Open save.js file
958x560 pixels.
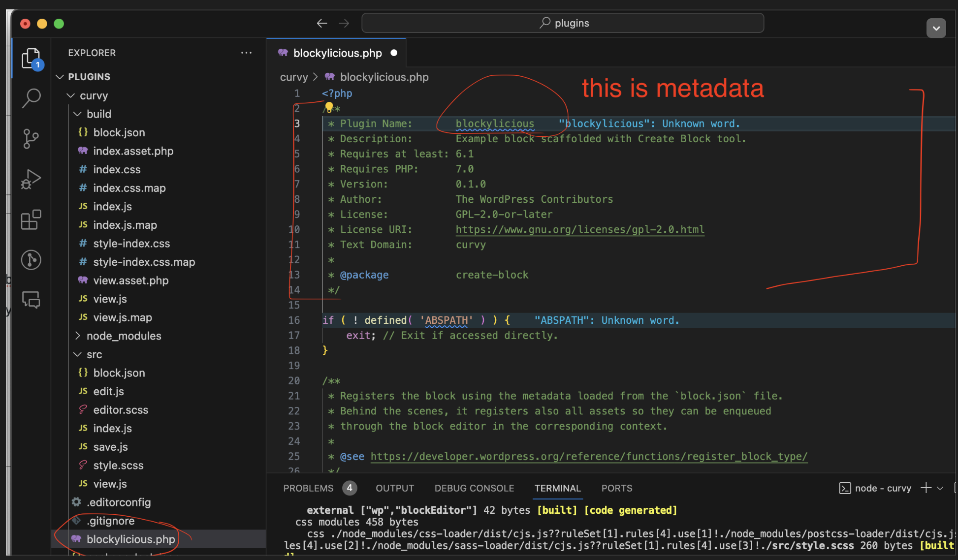click(x=111, y=447)
